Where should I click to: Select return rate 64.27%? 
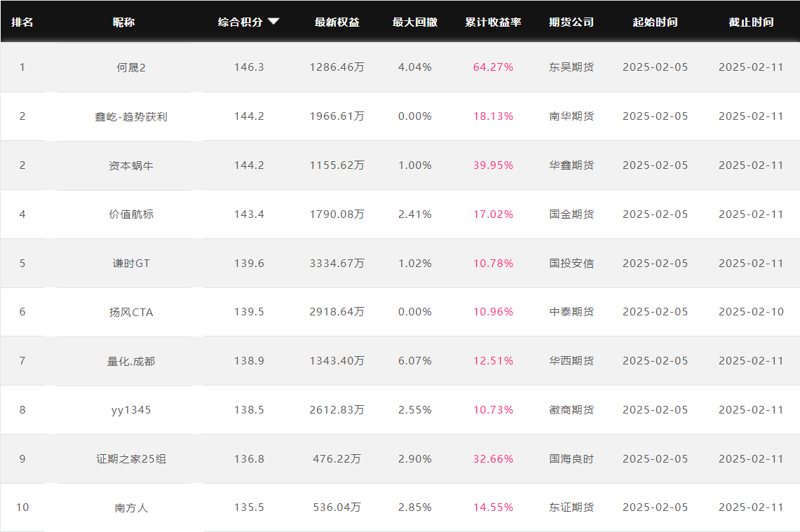[x=493, y=67]
